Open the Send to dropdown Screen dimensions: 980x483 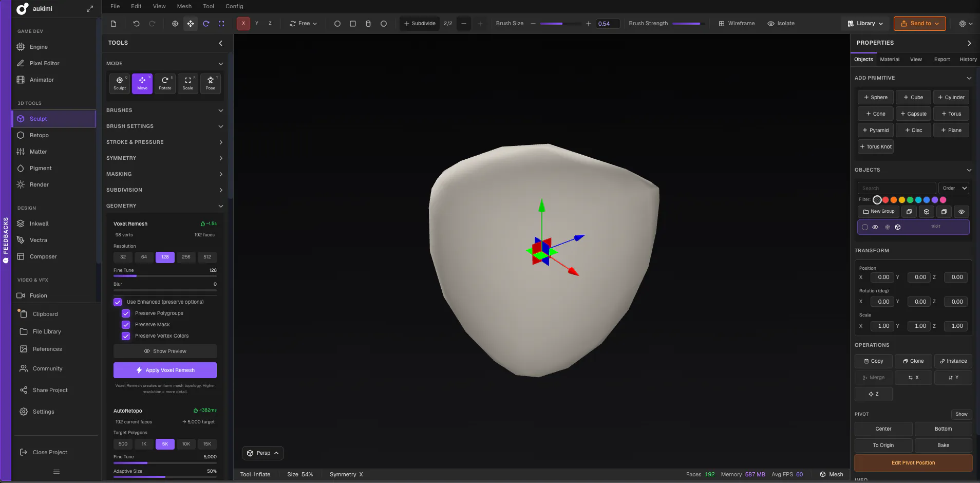tap(919, 24)
